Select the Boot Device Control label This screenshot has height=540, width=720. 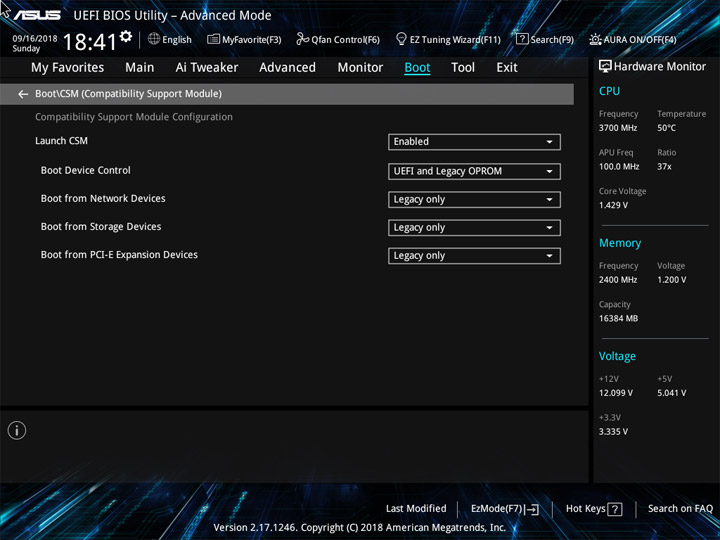pos(85,170)
